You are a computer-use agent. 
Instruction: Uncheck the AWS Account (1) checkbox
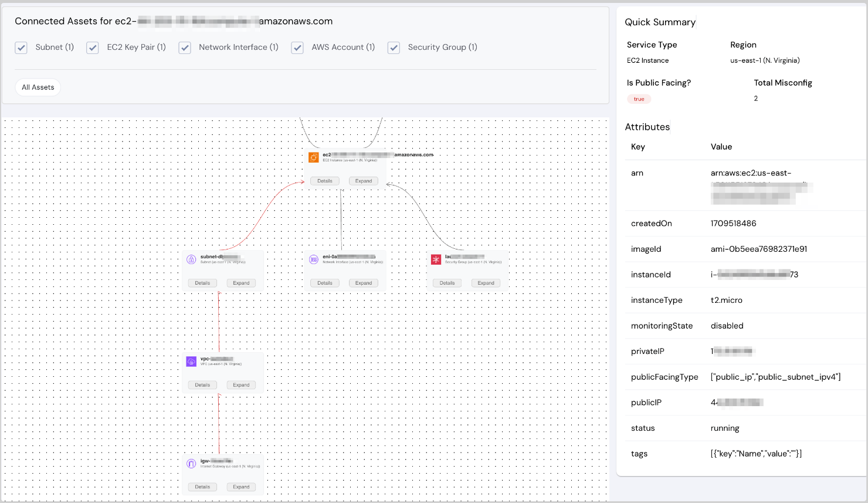pos(297,48)
